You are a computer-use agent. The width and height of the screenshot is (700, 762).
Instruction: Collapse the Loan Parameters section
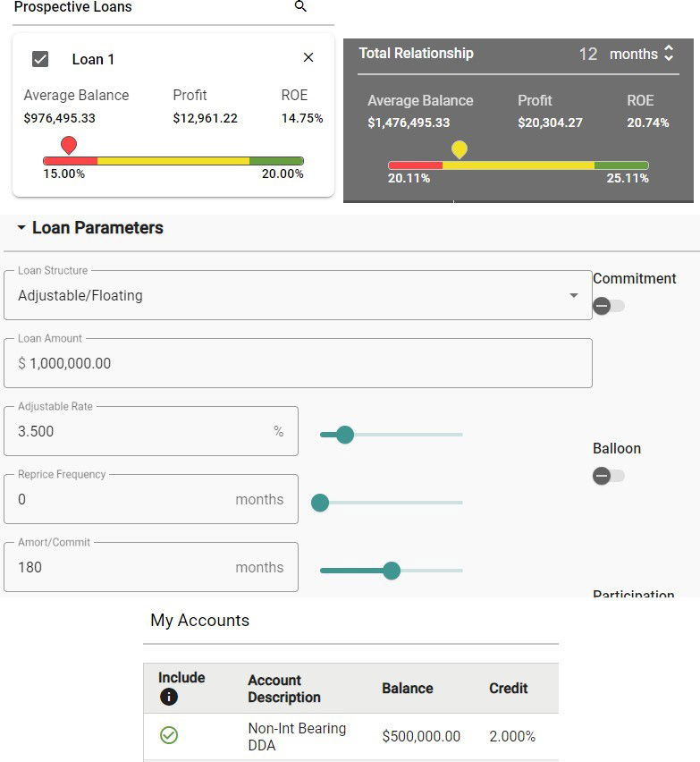(x=21, y=228)
